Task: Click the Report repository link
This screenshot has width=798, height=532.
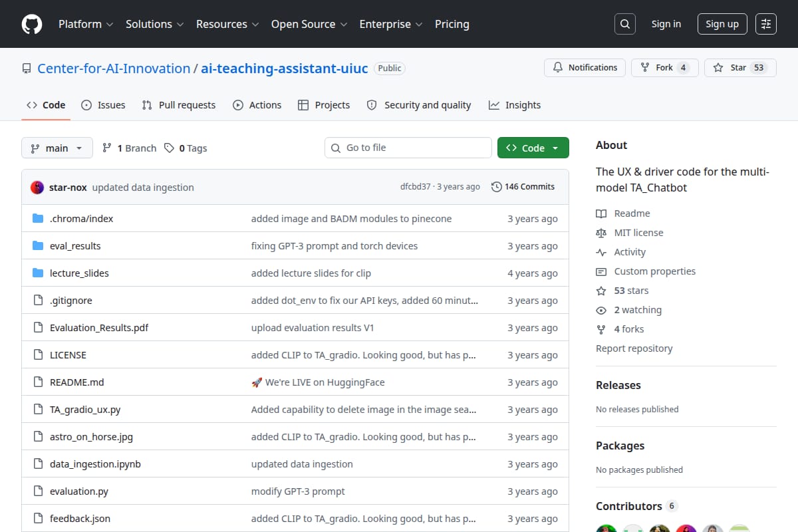Action: (634, 348)
